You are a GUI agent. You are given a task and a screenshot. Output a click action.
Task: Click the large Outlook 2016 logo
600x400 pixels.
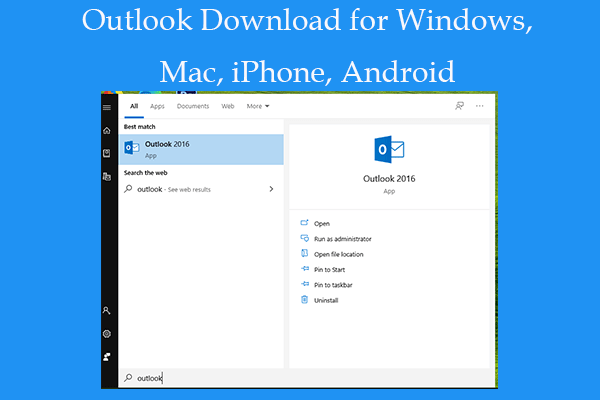coord(389,149)
